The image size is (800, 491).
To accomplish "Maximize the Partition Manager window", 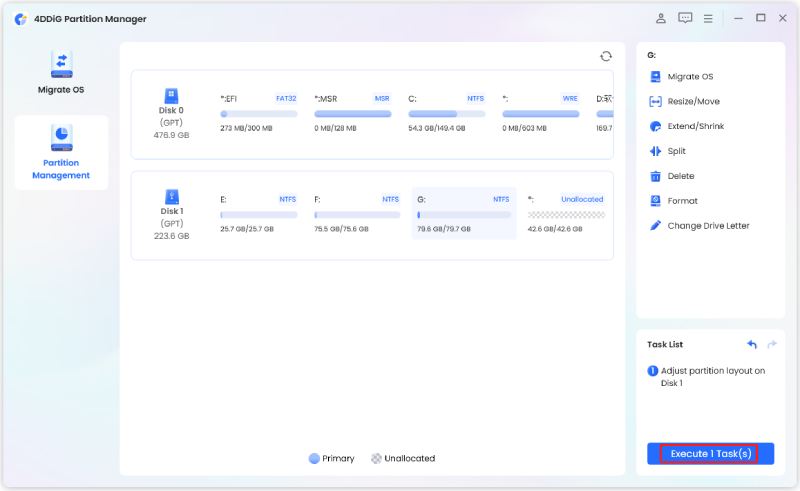I will pyautogui.click(x=761, y=18).
